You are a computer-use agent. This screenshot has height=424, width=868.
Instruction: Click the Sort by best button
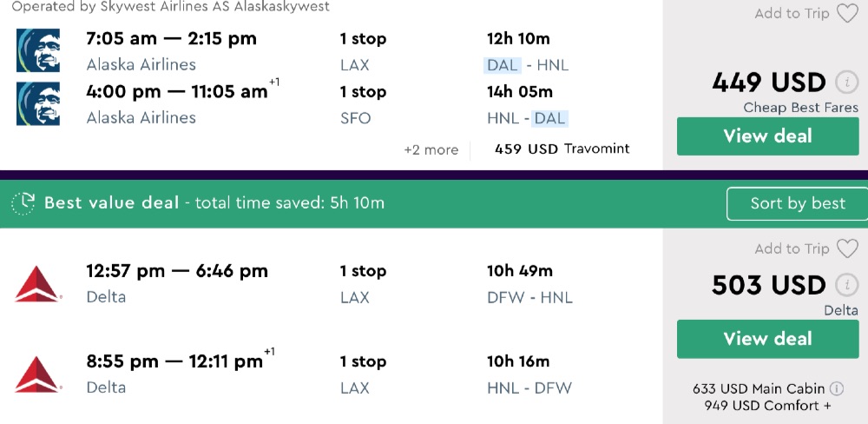coord(797,203)
